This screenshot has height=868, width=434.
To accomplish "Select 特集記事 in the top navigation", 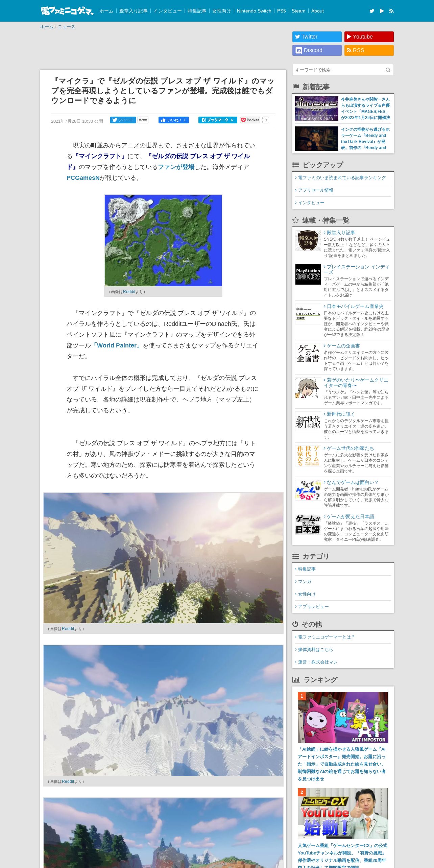I will pos(197,11).
